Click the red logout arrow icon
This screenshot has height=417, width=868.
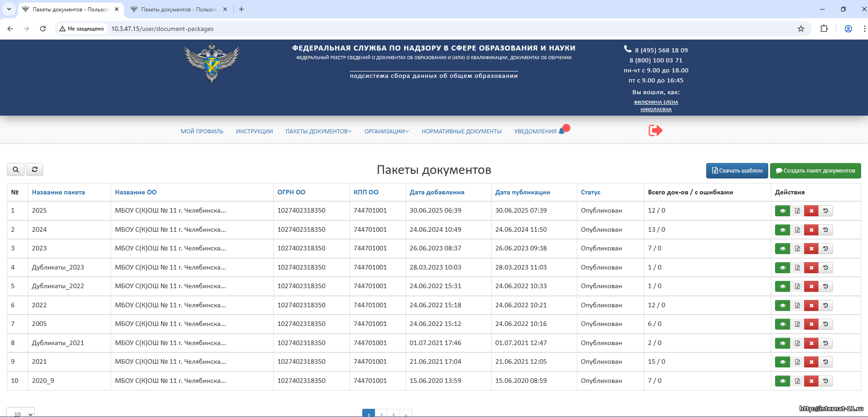[655, 131]
